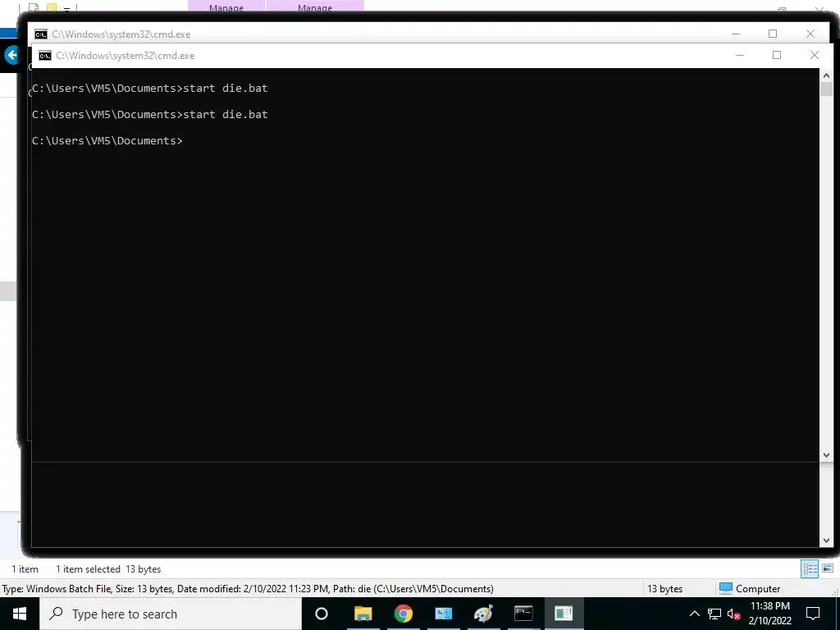This screenshot has height=630, width=840.
Task: Minimize the back cmd.exe window
Action: pos(736,34)
